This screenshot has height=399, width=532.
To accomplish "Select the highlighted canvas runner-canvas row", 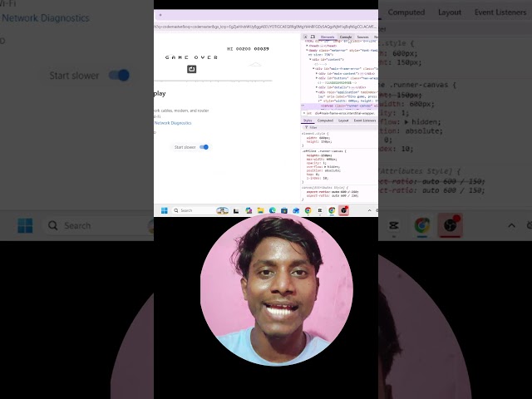I will tap(339, 106).
